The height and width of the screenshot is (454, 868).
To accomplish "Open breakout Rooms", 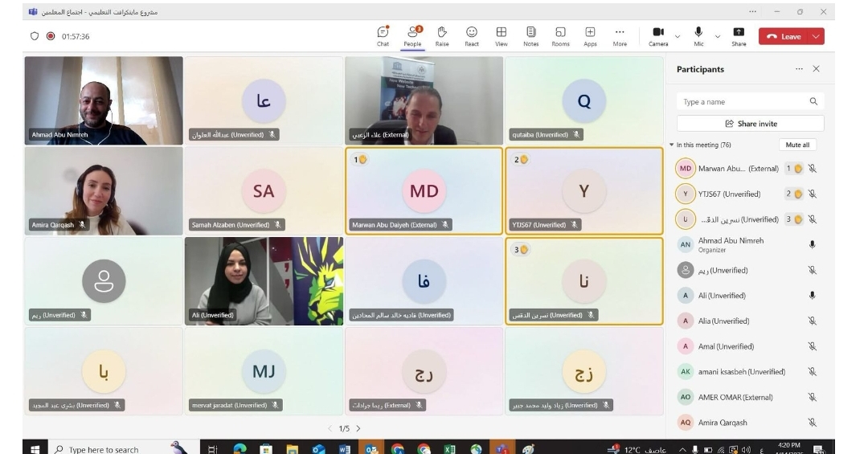I will tap(560, 36).
